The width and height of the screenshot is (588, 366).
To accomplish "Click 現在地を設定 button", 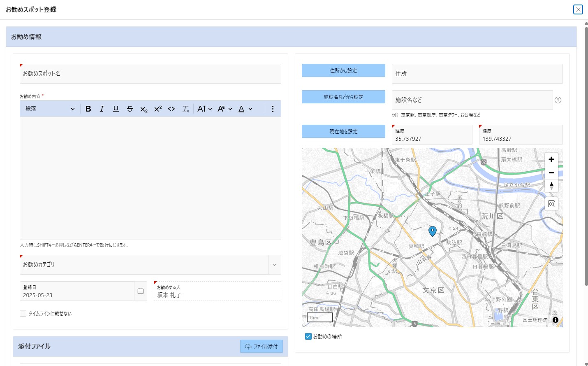I will pos(343,131).
